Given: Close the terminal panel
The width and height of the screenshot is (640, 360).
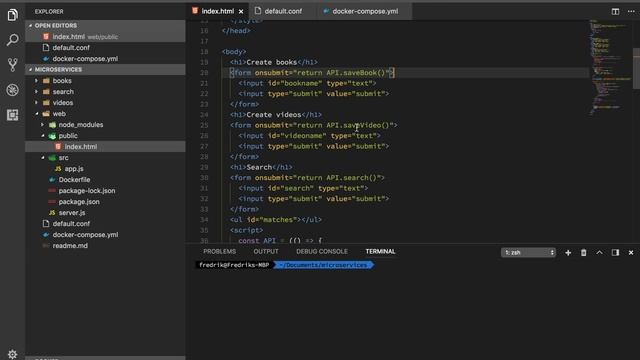Looking at the screenshot, I should pyautogui.click(x=631, y=253).
